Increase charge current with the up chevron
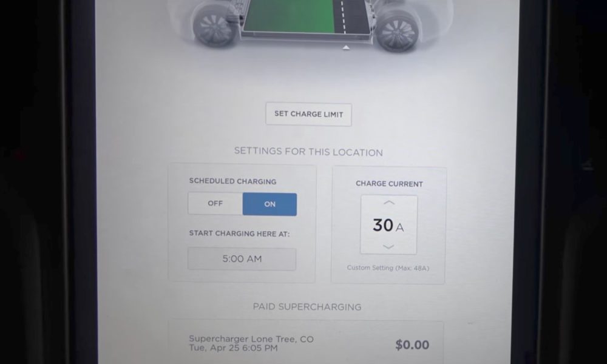 389,202
